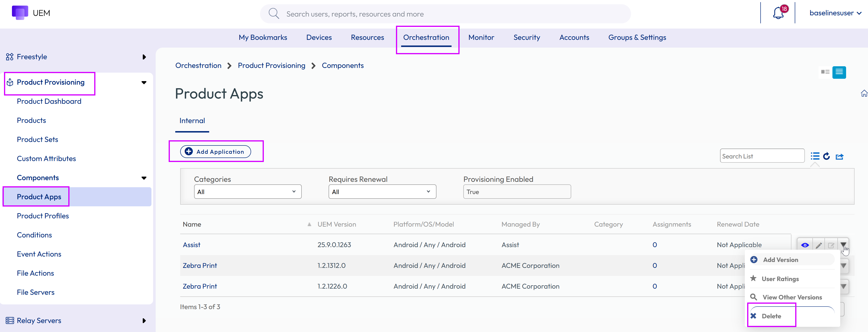Click the plus icon beside Add Version
Viewport: 868px width, 332px height.
coord(754,259)
